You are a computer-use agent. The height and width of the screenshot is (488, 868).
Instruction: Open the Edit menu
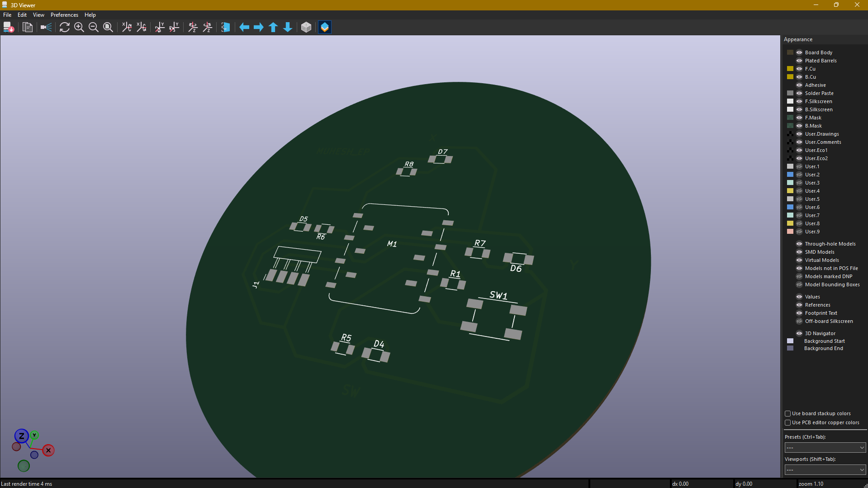[22, 15]
